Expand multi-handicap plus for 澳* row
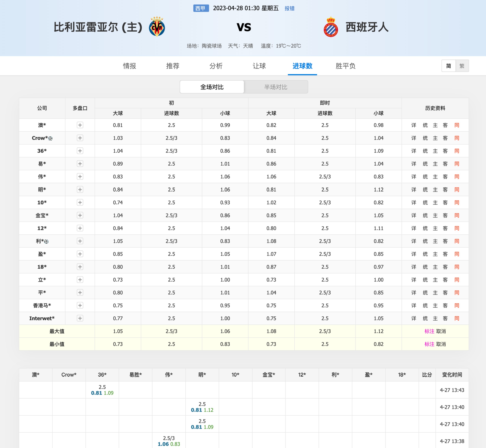This screenshot has height=448, width=486. [x=80, y=125]
